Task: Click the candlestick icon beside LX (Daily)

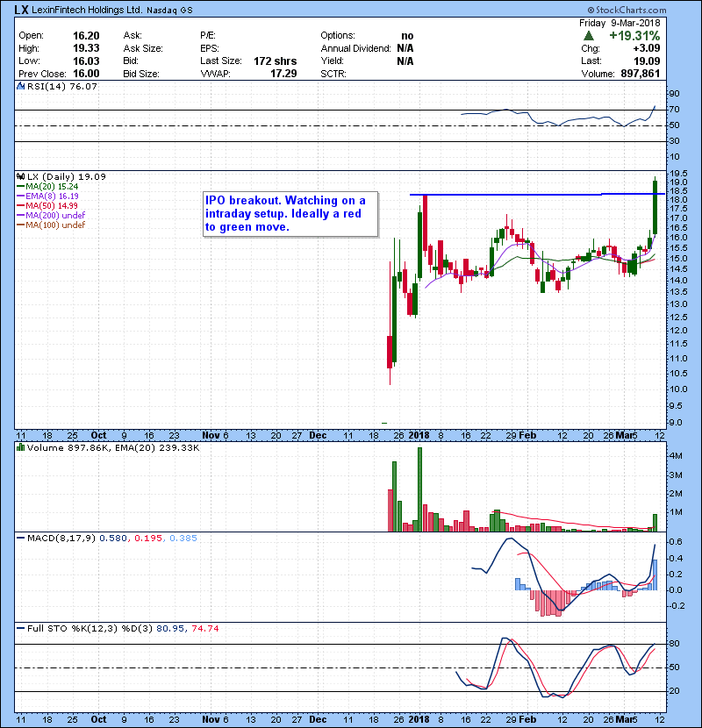Action: coord(20,176)
